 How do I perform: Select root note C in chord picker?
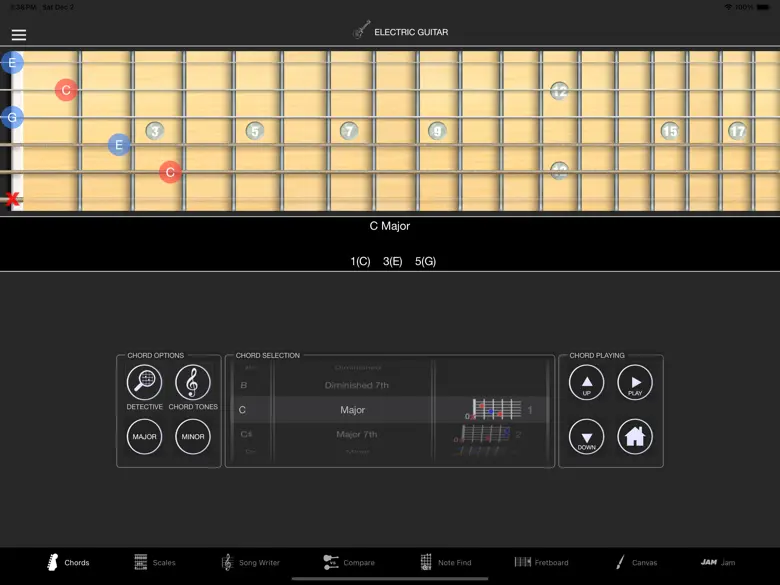[242, 410]
